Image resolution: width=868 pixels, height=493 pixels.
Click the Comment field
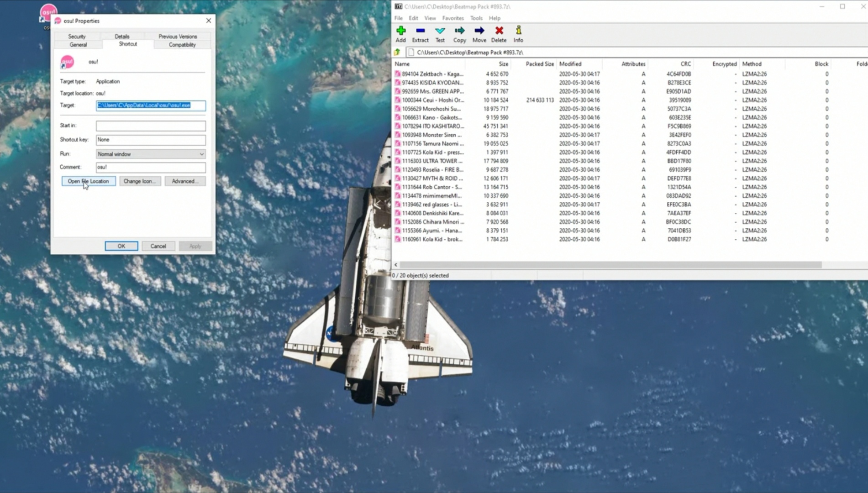(x=151, y=167)
